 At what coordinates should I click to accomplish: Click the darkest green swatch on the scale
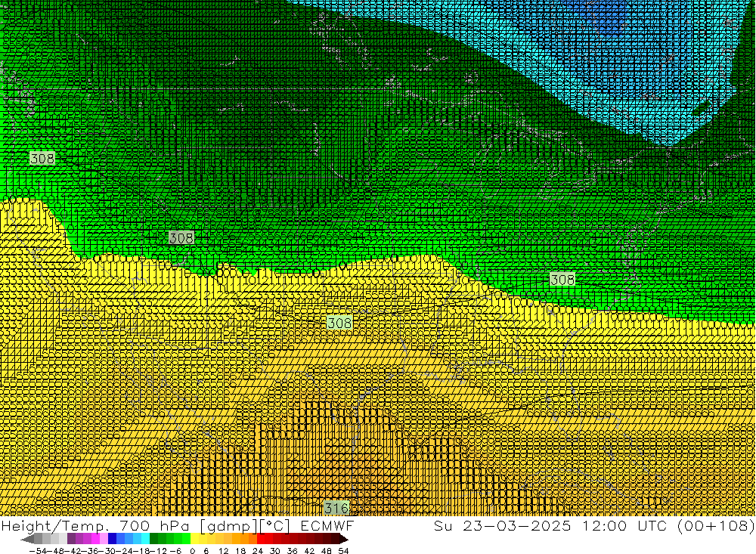pyautogui.click(x=153, y=539)
